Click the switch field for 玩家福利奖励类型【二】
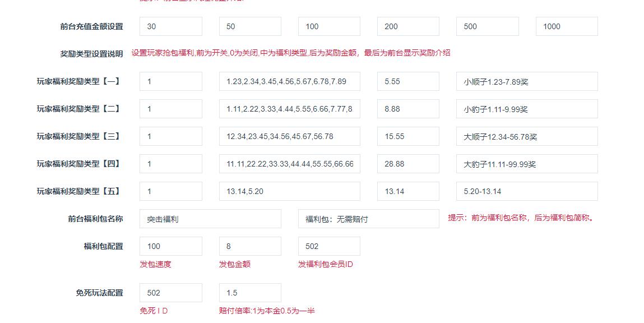Image resolution: width=644 pixels, height=323 pixels. 171,109
